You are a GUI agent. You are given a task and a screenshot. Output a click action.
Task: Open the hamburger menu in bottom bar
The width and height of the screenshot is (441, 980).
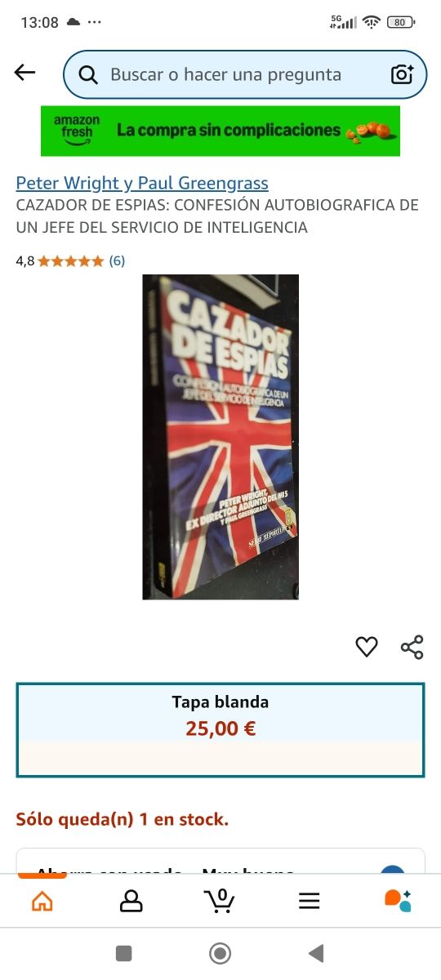[309, 901]
